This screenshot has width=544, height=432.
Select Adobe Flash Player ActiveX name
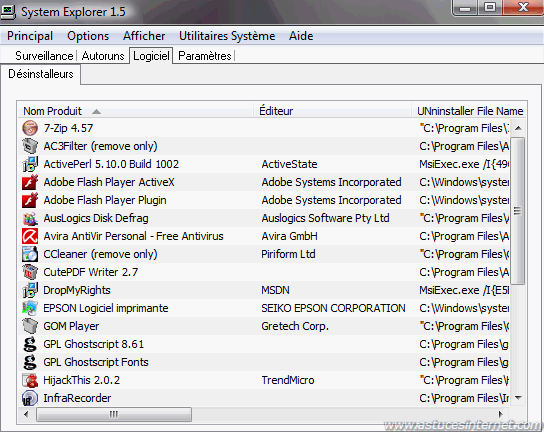point(109,182)
